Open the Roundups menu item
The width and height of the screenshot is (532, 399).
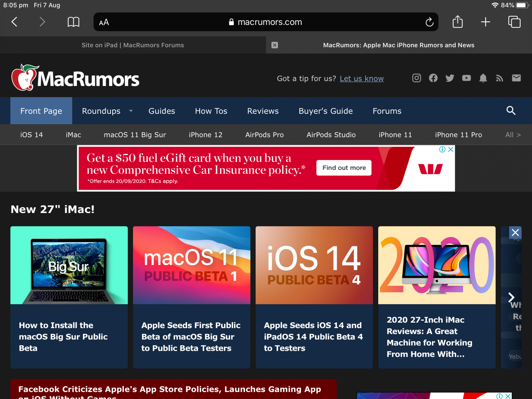point(101,111)
